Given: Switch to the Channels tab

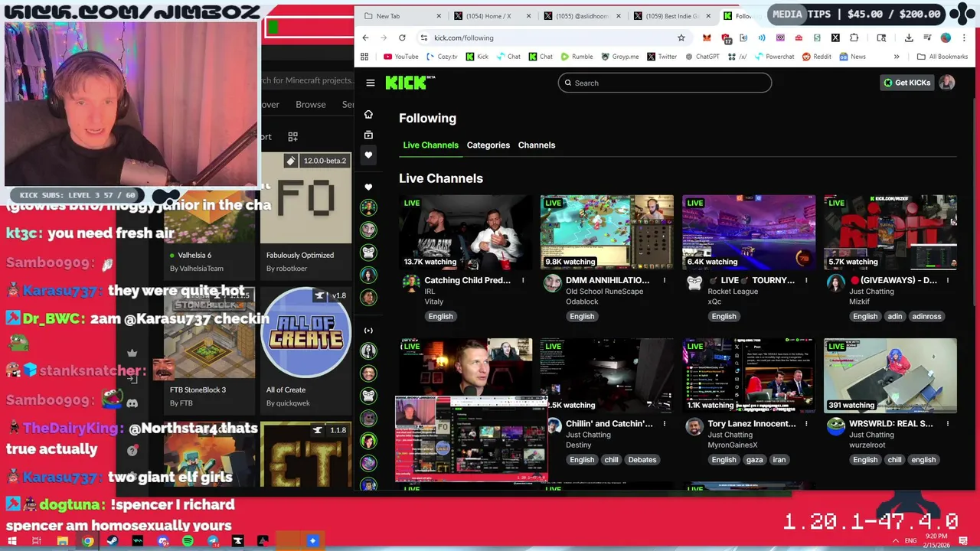Looking at the screenshot, I should (537, 145).
